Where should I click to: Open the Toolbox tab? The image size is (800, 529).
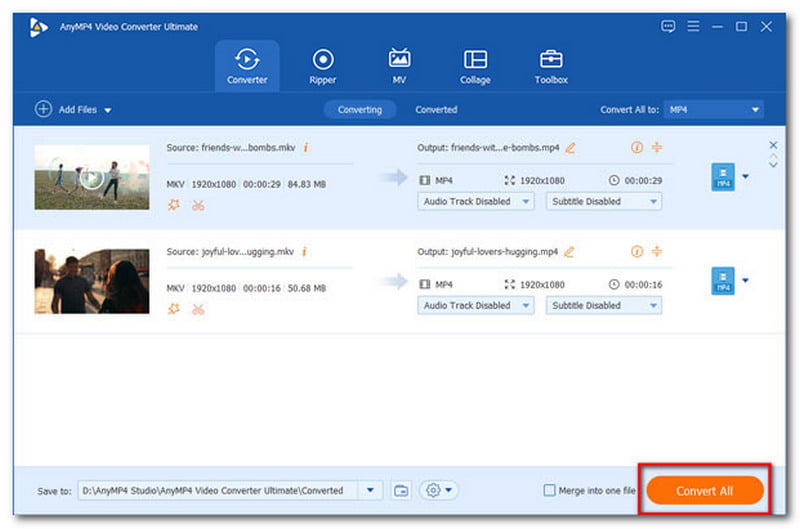pyautogui.click(x=551, y=66)
